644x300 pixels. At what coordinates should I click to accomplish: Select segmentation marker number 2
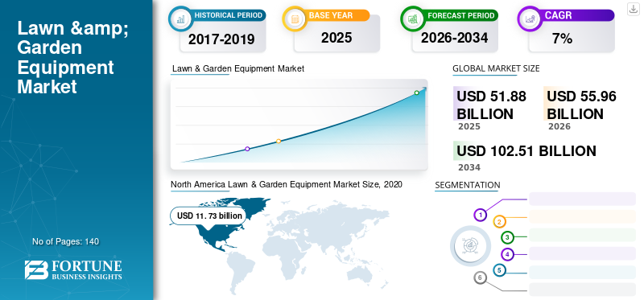[499, 222]
